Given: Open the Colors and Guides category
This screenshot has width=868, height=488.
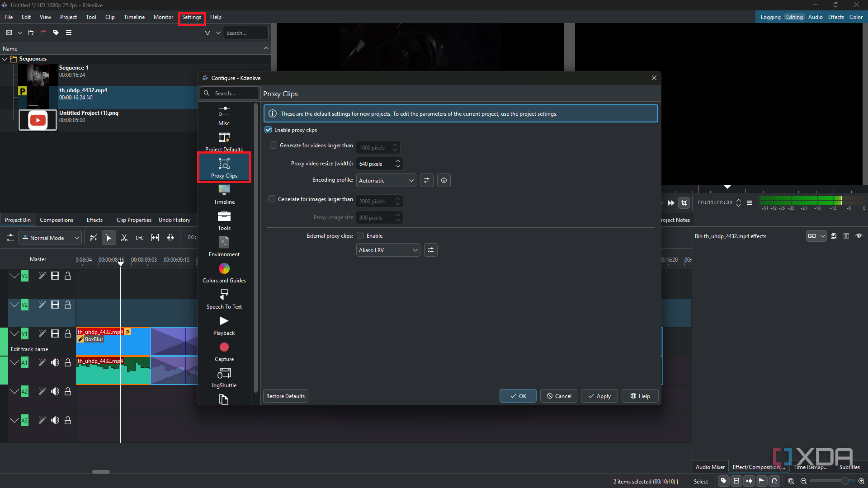Looking at the screenshot, I should 224,273.
